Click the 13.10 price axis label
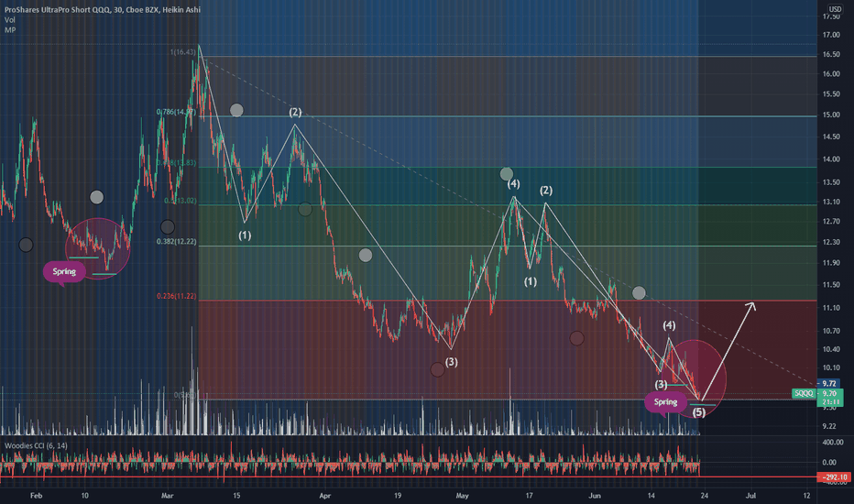The height and width of the screenshot is (504, 854). [831, 202]
